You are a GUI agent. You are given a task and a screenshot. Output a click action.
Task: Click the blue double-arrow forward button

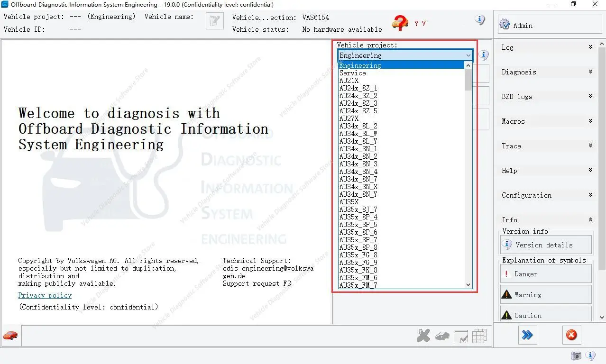click(x=527, y=335)
